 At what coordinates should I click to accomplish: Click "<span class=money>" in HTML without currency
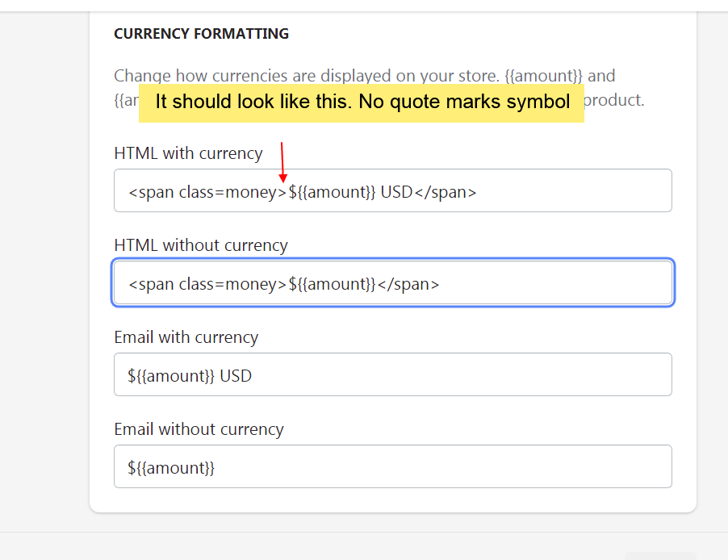pyautogui.click(x=207, y=284)
